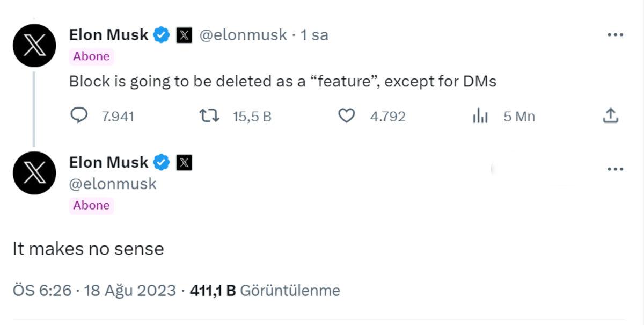Viewport: 644px width, 325px height.
Task: Open the view analytics bar chart icon
Action: tap(480, 116)
